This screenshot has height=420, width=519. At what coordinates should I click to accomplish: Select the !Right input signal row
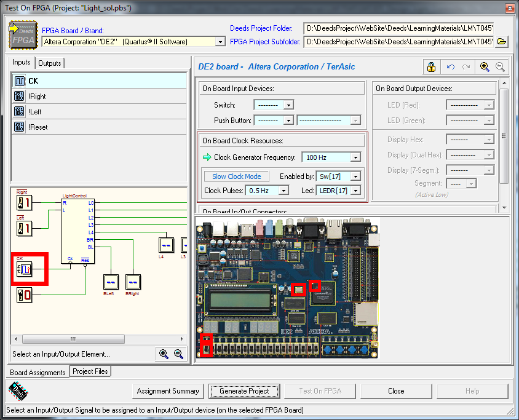tap(99, 97)
